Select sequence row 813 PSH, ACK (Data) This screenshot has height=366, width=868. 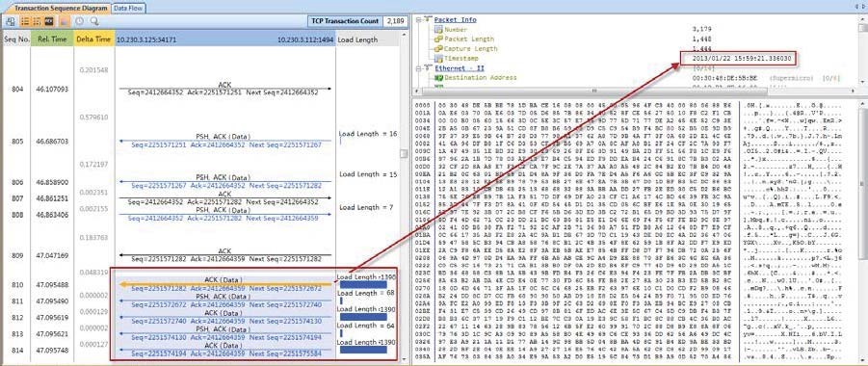tap(224, 333)
